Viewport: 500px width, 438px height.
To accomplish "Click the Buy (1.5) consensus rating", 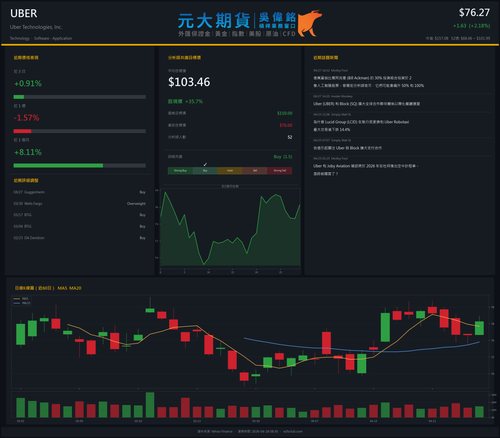I will pyautogui.click(x=283, y=157).
